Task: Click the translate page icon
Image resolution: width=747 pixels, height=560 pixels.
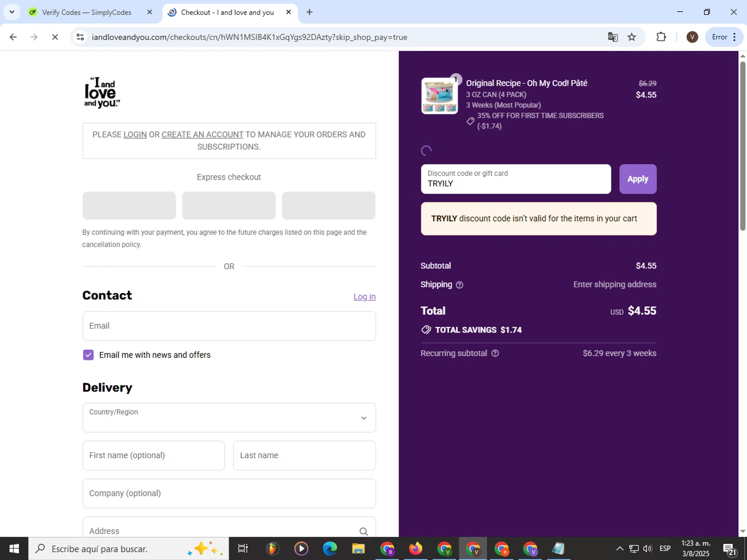Action: coord(613,37)
